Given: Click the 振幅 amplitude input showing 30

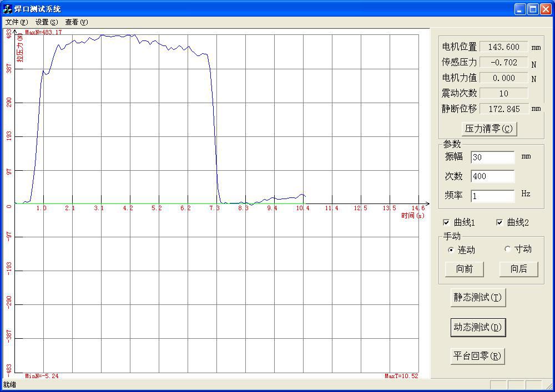Looking at the screenshot, I should [x=492, y=157].
